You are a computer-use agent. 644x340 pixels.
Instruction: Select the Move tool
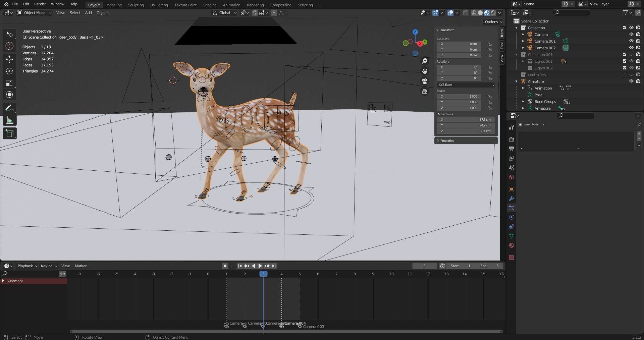9,59
